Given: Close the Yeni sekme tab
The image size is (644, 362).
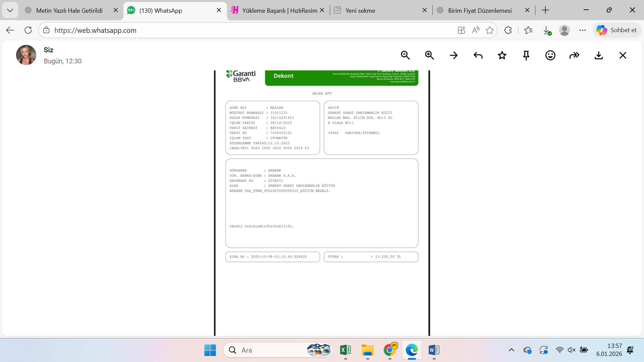Looking at the screenshot, I should coord(425,10).
